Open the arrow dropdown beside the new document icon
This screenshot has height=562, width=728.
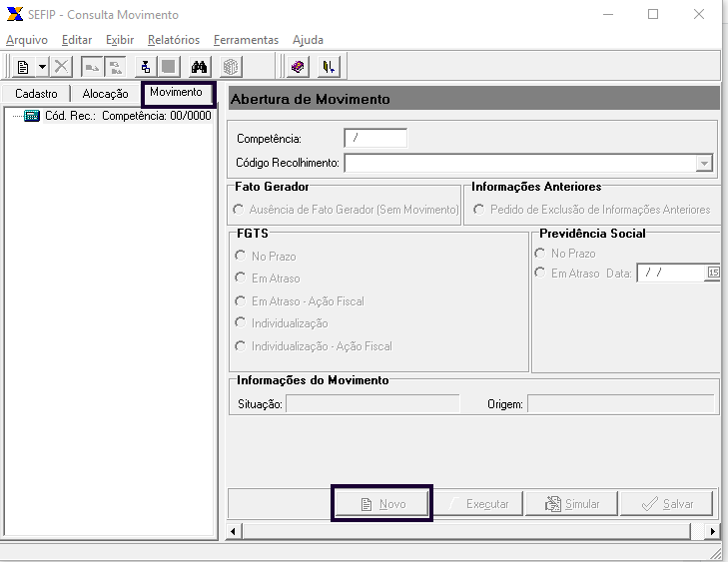[x=42, y=67]
